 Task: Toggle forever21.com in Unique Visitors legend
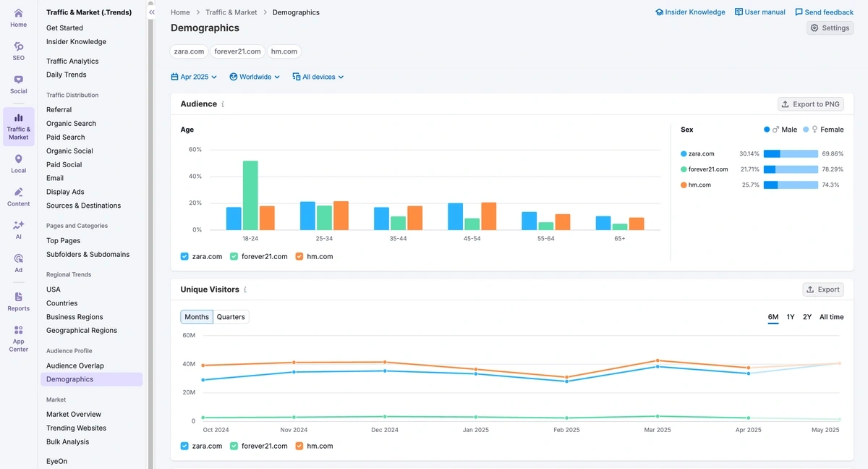pos(234,446)
